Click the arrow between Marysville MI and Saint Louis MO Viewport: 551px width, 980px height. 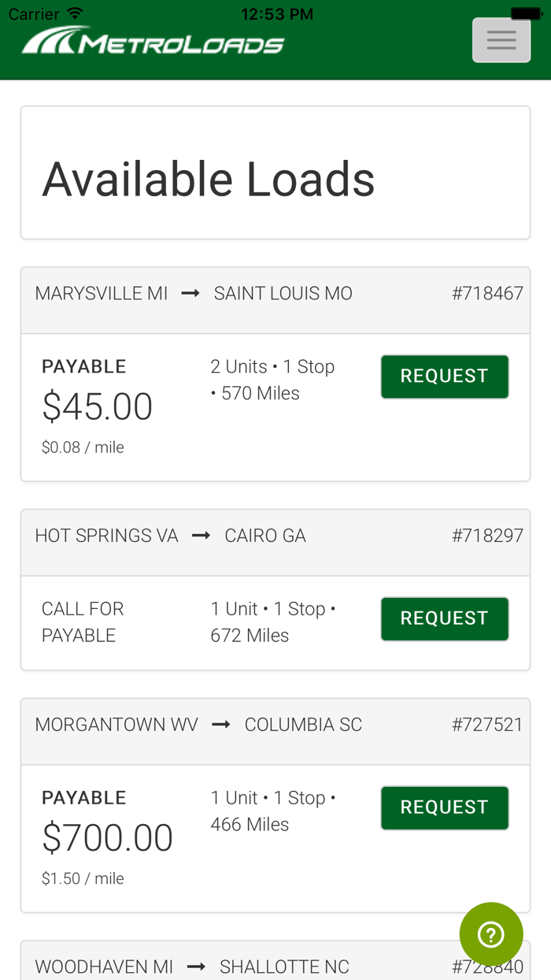(x=190, y=292)
